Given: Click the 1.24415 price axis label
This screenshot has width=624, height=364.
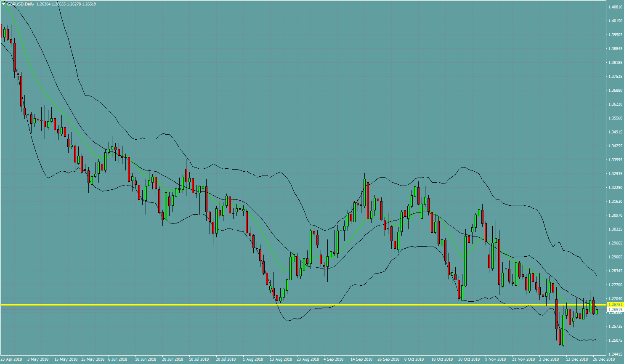Looking at the screenshot, I should tap(615, 354).
